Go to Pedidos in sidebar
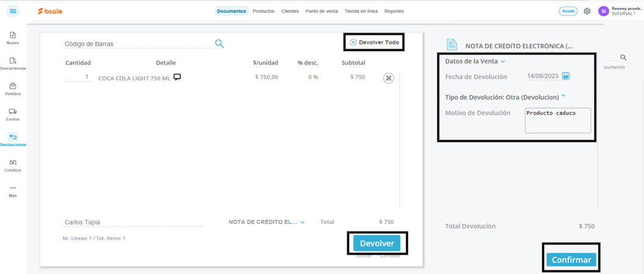Image resolution: width=644 pixels, height=274 pixels. (x=13, y=89)
